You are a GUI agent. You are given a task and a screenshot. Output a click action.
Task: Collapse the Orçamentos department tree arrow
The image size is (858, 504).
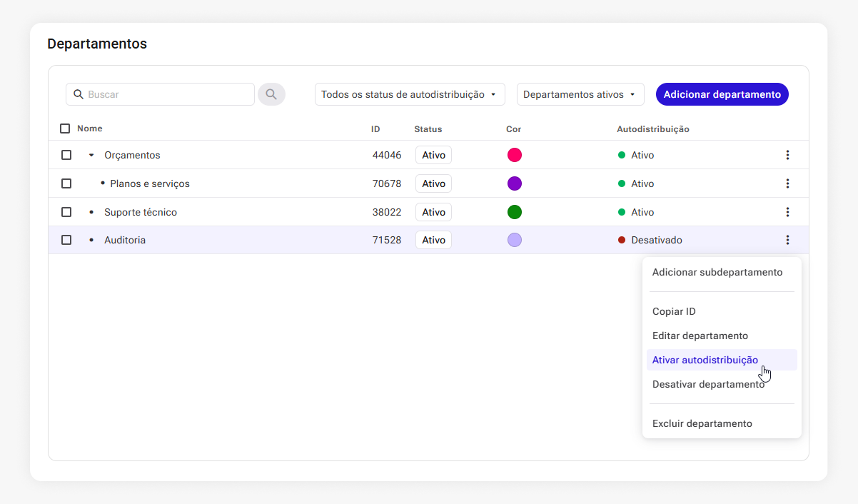coord(91,155)
